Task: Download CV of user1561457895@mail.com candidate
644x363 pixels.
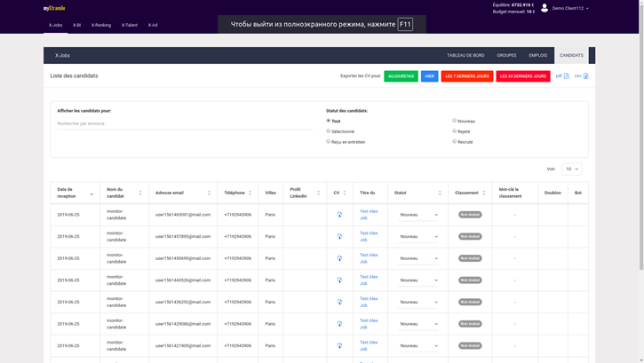Action: tap(339, 236)
